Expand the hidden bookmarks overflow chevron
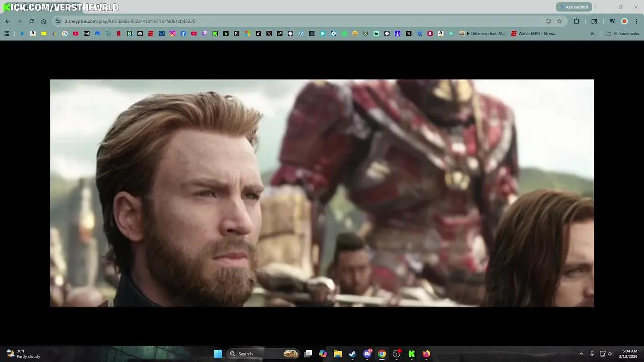 [592, 34]
